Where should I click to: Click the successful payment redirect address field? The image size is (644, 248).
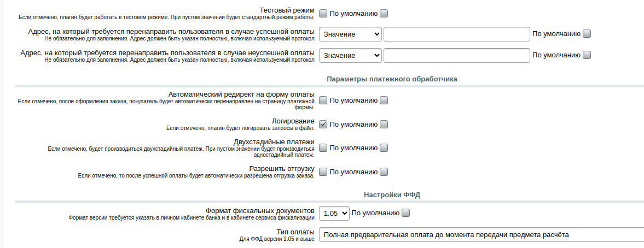(x=457, y=34)
